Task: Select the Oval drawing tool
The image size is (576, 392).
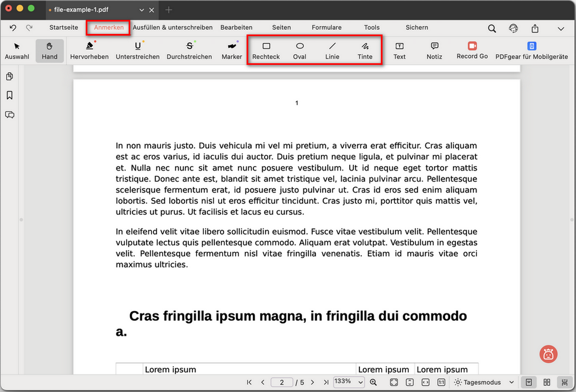Action: tap(300, 51)
